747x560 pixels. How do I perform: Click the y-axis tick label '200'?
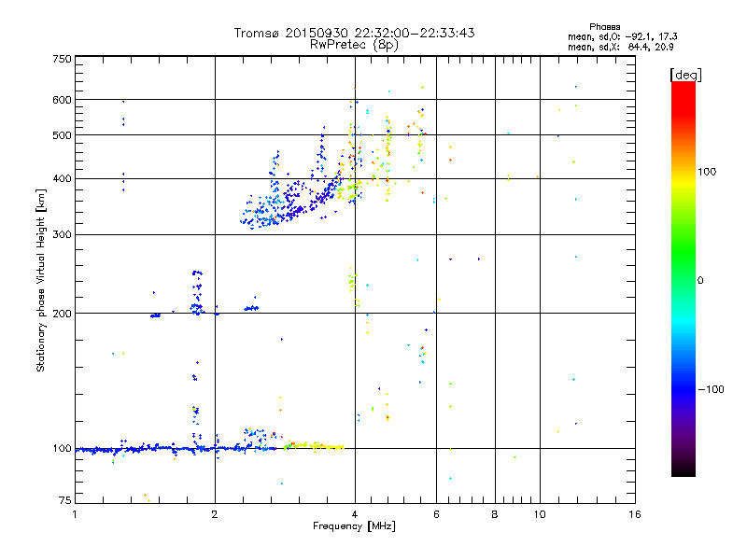click(x=62, y=314)
